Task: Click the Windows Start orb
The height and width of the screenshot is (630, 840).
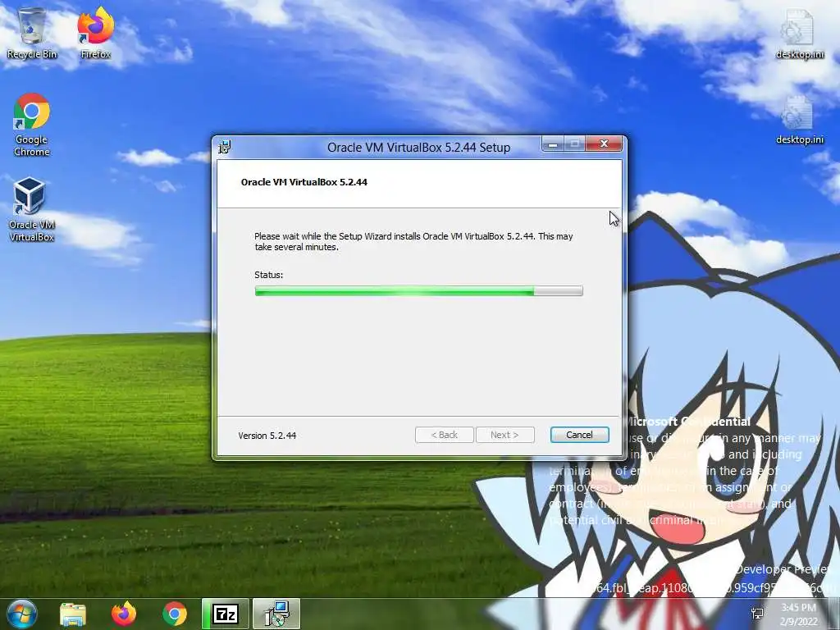Action: tap(22, 614)
